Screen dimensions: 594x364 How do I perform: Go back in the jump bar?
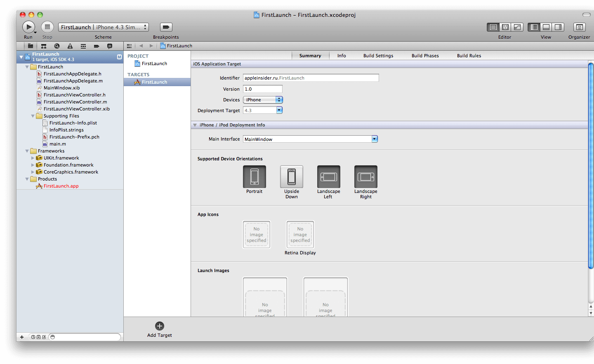[x=141, y=46]
